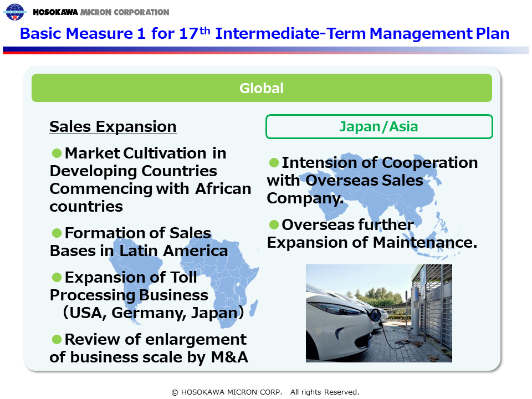Click the 'Overseas further Expansion of Maintenance' text
Viewport: 532px width, 399px height.
[372, 233]
